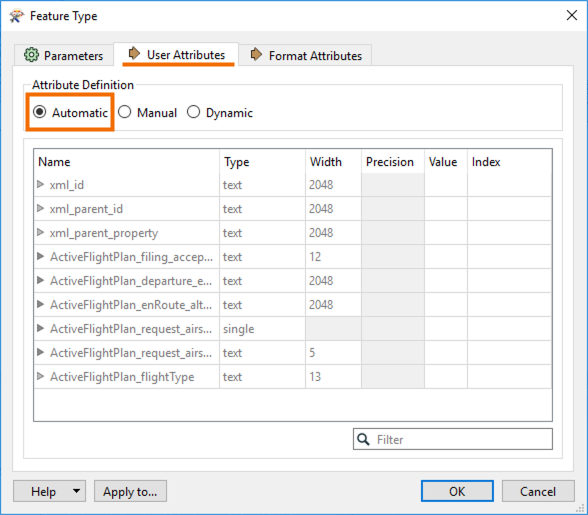The height and width of the screenshot is (515, 588).
Task: Switch to the Format Attributes tab
Action: [305, 56]
